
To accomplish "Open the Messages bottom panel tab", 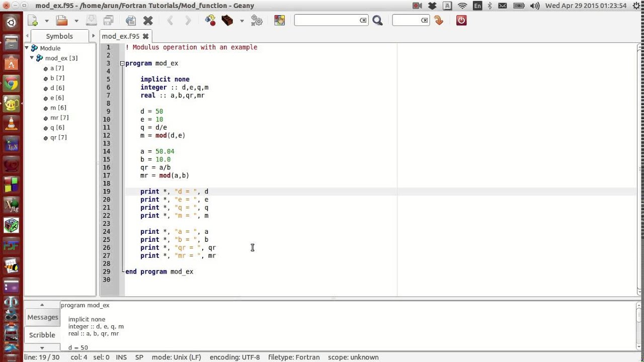I will pyautogui.click(x=43, y=317).
